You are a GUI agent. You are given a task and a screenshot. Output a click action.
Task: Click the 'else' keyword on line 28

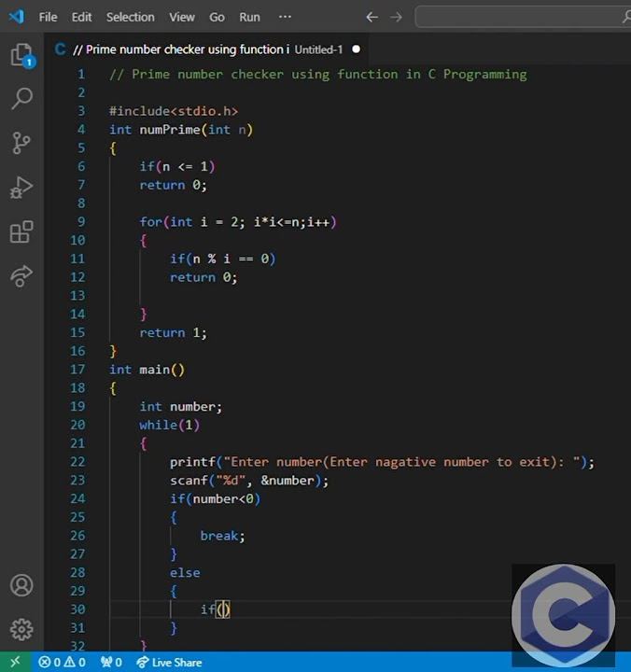(185, 573)
